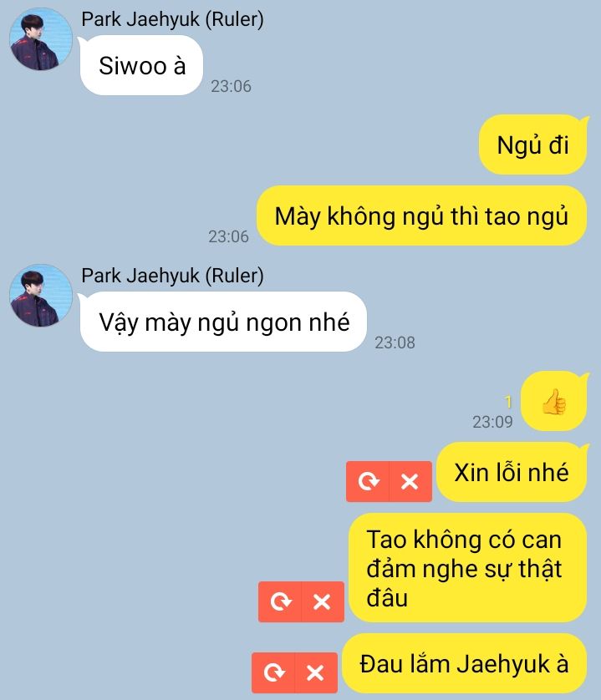Tap the thumbs-up emoji message
Viewport: 601px width, 700px height.
554,401
